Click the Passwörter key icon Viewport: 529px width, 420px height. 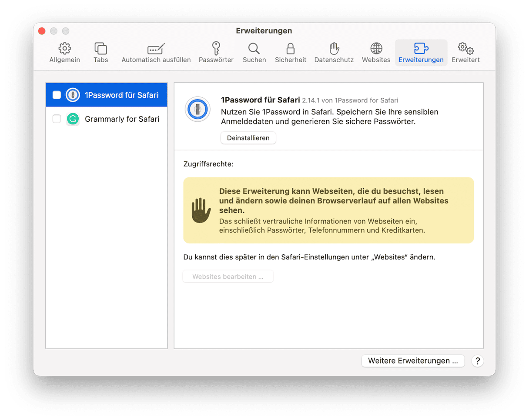(216, 48)
